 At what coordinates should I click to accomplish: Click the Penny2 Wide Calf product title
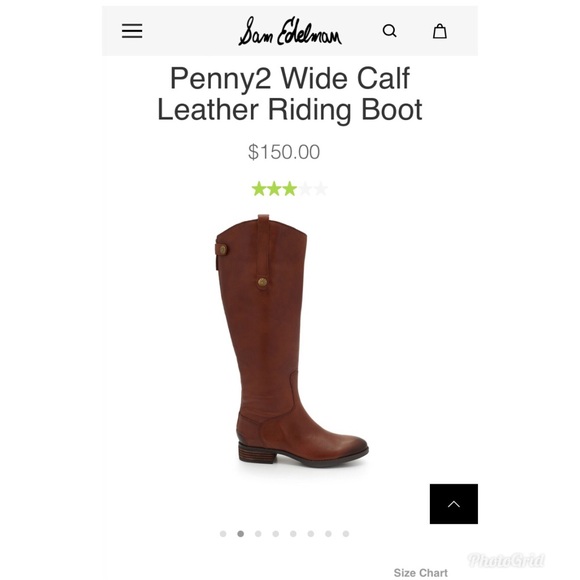point(290,94)
